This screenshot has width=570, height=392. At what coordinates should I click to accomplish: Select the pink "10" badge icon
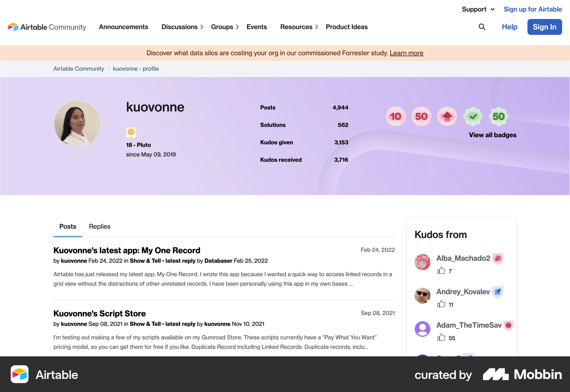395,116
